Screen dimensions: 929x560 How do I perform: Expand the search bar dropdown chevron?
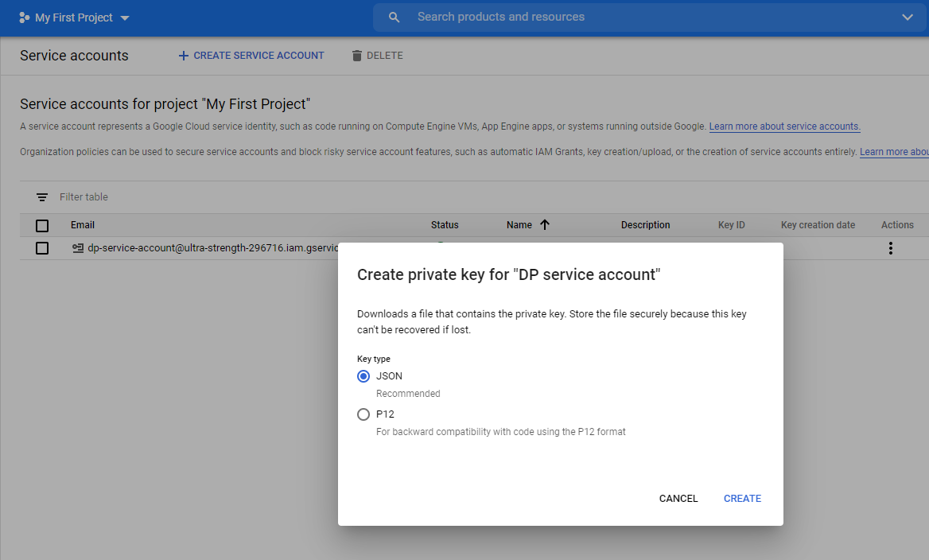point(907,17)
